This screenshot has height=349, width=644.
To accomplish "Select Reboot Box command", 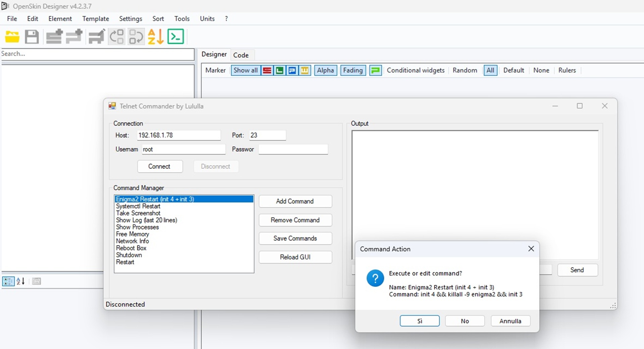I will tap(184, 248).
